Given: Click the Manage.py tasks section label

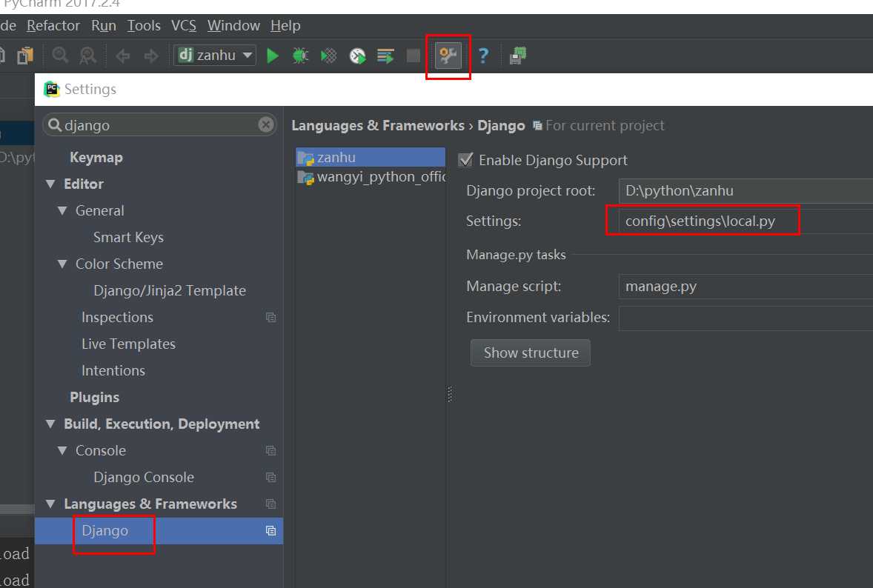Looking at the screenshot, I should pos(516,255).
